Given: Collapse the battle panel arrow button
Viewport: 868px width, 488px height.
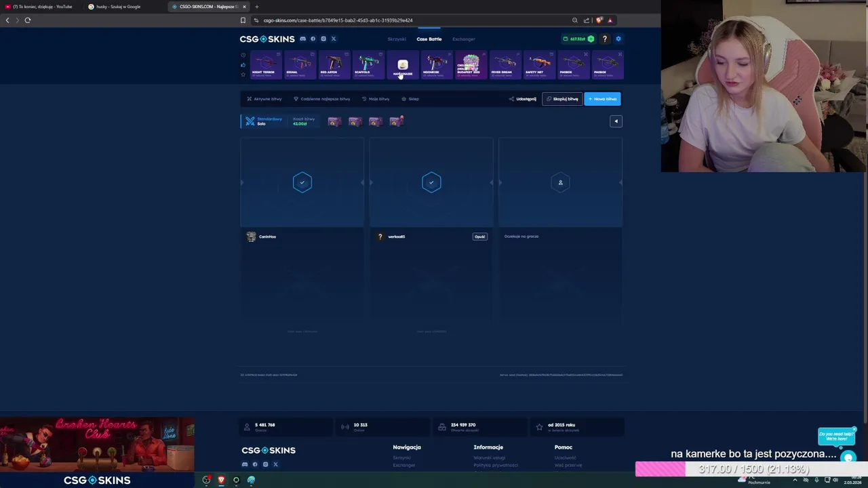Looking at the screenshot, I should tap(616, 121).
